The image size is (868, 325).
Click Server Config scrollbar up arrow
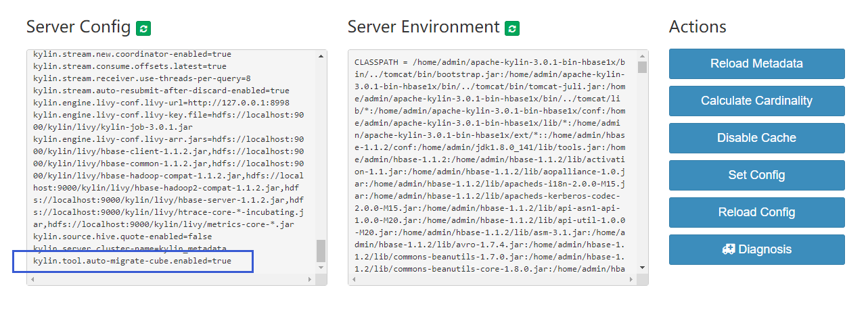(x=321, y=56)
